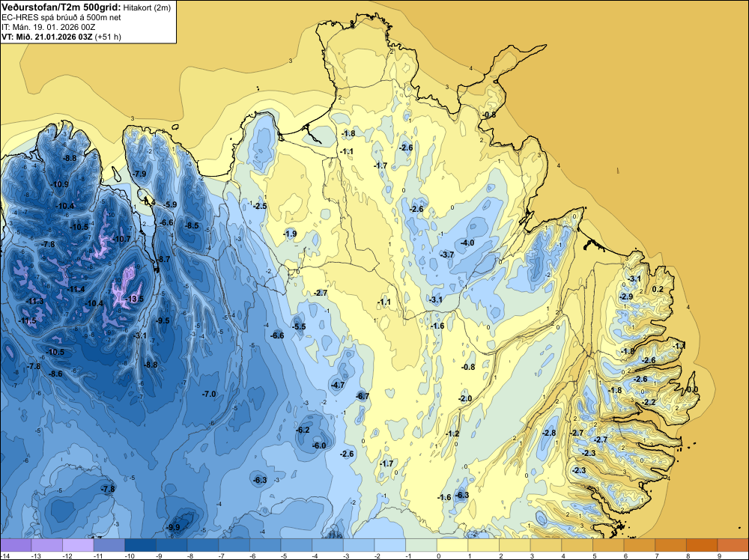The height and width of the screenshot is (560, 749).
Task: Click the dark blue legend swatch between -10 and -9
Action: [x=140, y=545]
